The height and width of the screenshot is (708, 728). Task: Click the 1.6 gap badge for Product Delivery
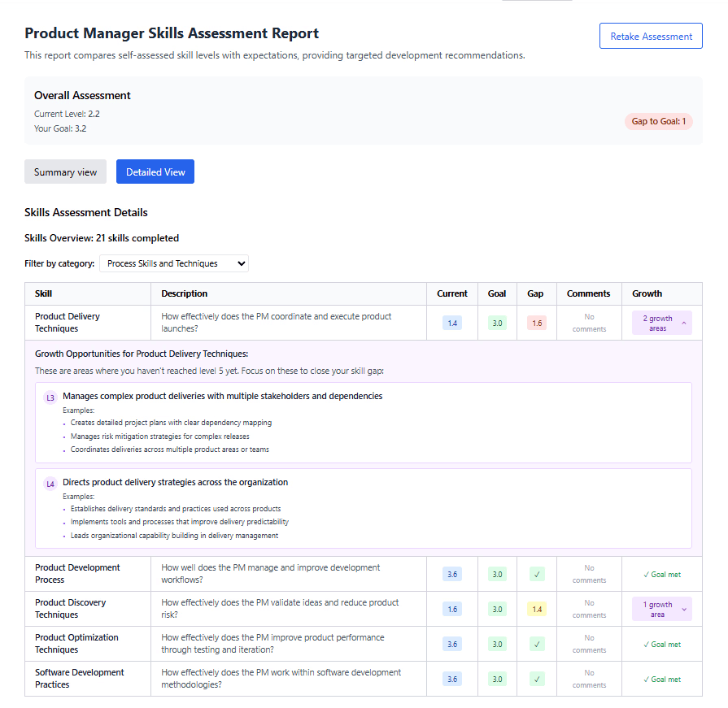click(537, 323)
